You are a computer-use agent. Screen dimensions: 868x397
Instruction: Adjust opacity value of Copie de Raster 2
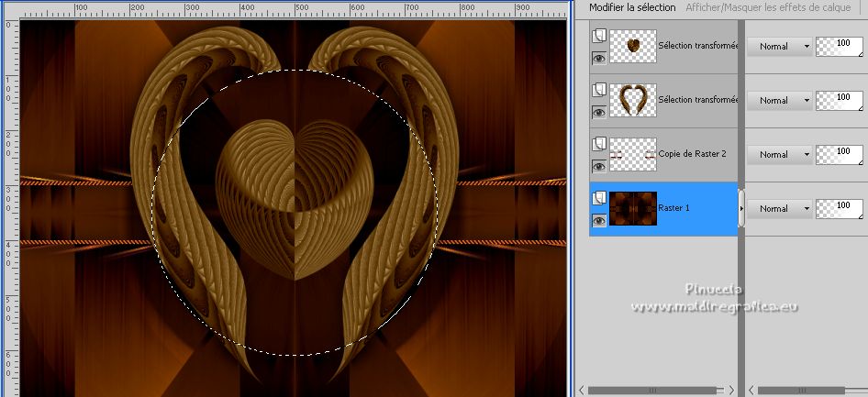pyautogui.click(x=840, y=155)
